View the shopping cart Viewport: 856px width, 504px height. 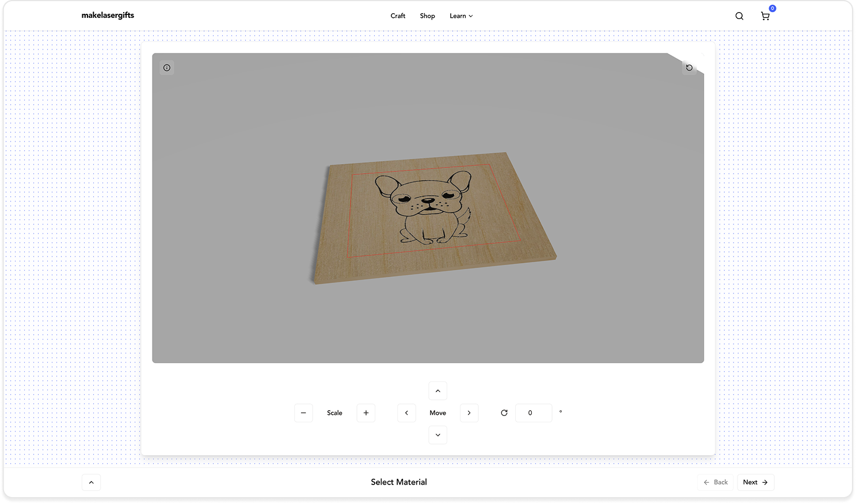coord(765,16)
